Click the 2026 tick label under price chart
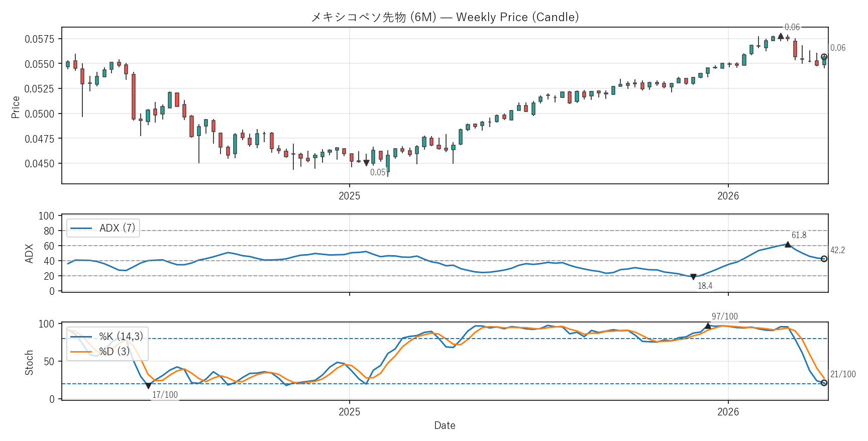Image resolution: width=868 pixels, height=441 pixels. (728, 196)
